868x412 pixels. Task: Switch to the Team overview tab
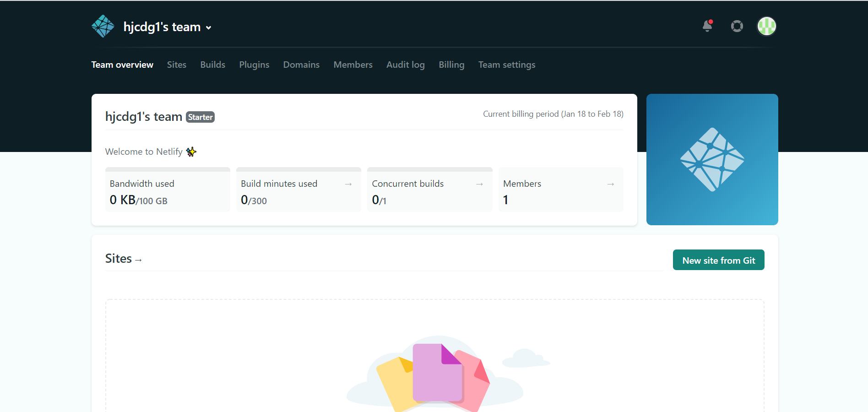122,65
